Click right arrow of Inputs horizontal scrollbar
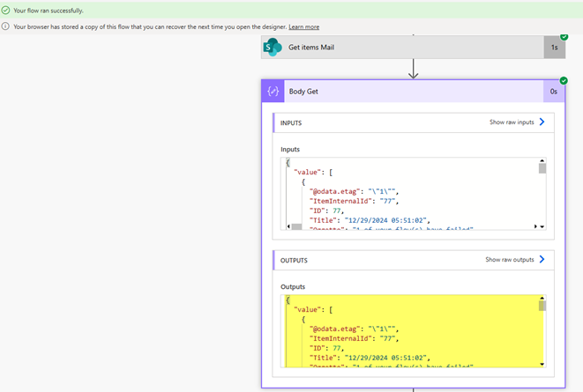The width and height of the screenshot is (583, 392). [534, 226]
